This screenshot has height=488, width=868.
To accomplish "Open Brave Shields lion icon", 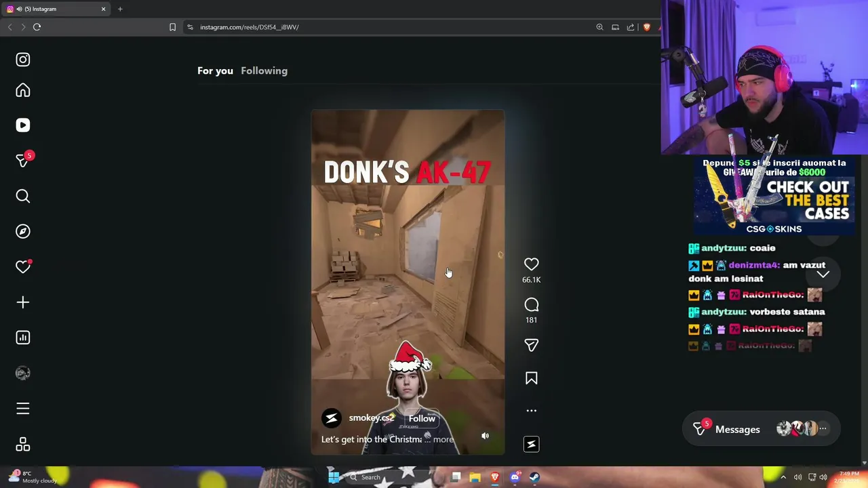I will tap(647, 27).
